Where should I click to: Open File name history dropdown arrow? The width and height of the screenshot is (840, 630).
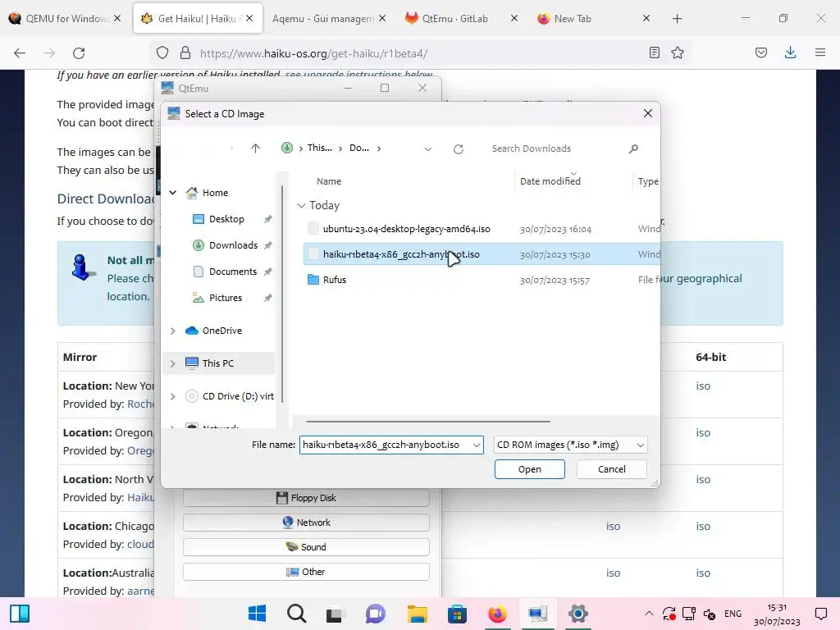(x=477, y=445)
